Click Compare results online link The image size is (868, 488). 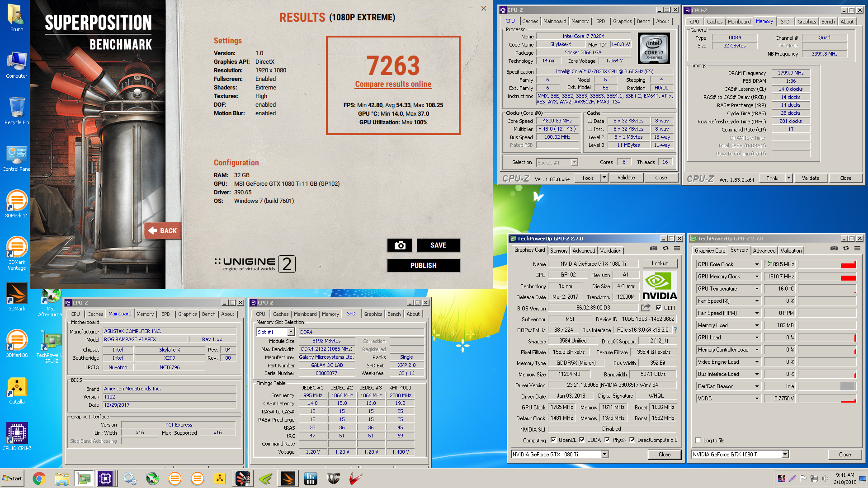point(393,84)
